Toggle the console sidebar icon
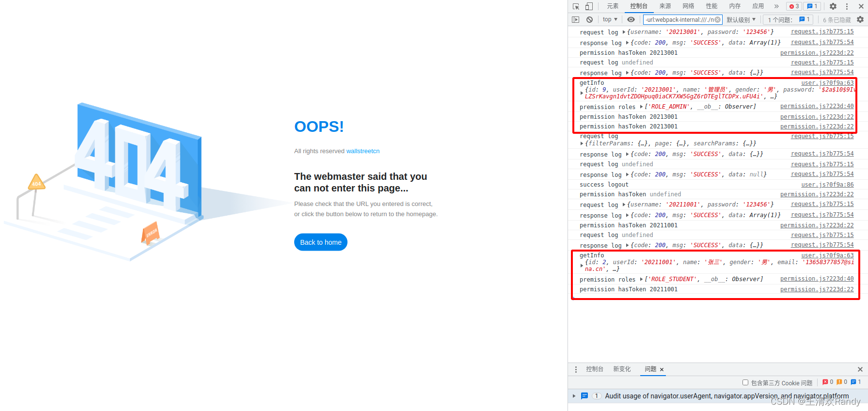 click(x=575, y=20)
